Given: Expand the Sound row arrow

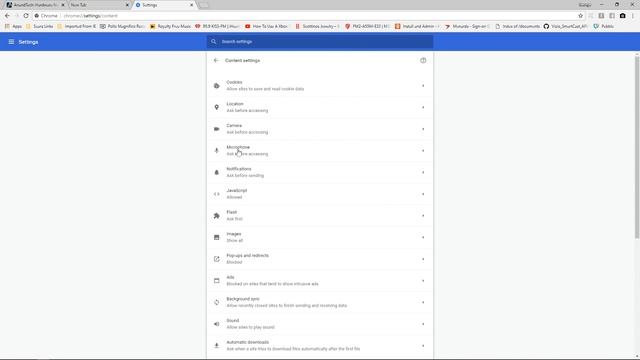Looking at the screenshot, I should 423,324.
